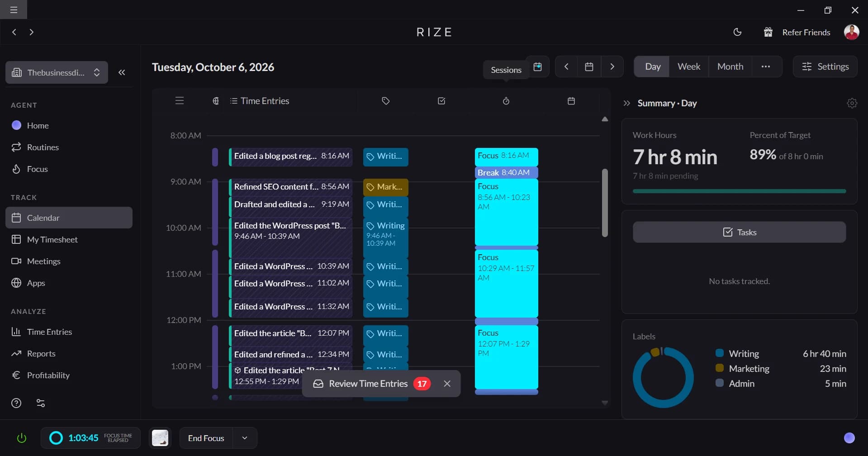
Task: Go back with the navigation arrow
Action: (14, 32)
